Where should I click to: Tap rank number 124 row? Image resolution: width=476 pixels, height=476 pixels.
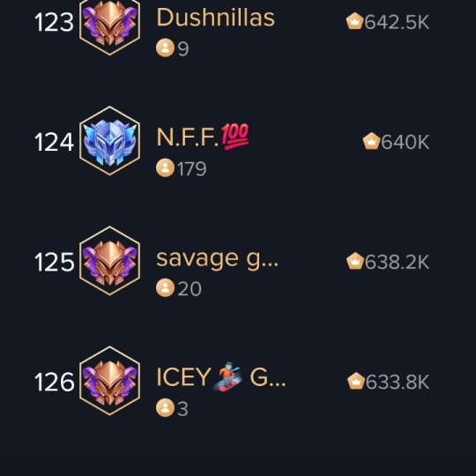(55, 142)
